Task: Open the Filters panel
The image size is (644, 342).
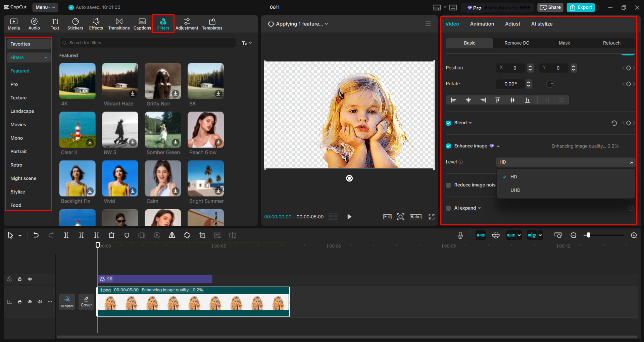Action: click(163, 24)
